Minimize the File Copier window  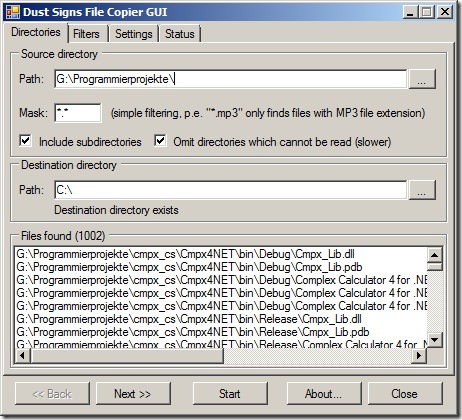(410, 12)
